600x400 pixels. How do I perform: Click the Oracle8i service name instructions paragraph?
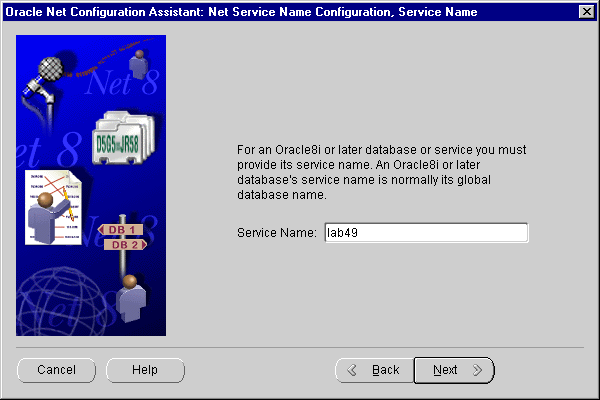point(382,172)
